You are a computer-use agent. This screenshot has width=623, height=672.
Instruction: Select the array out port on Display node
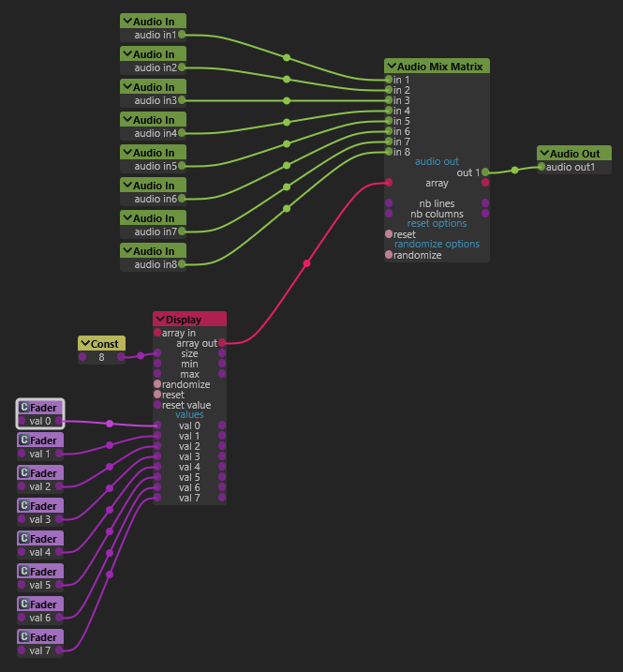pyautogui.click(x=222, y=343)
